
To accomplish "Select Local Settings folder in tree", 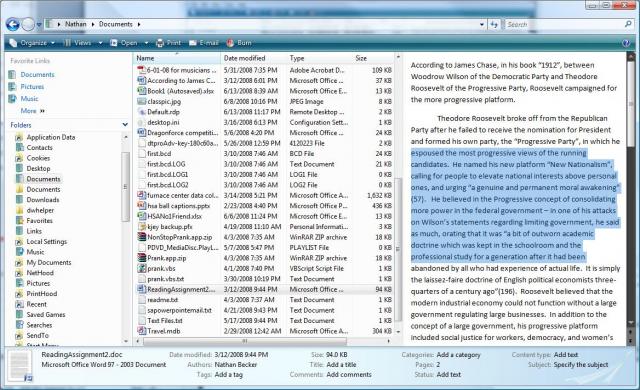I will click(47, 242).
